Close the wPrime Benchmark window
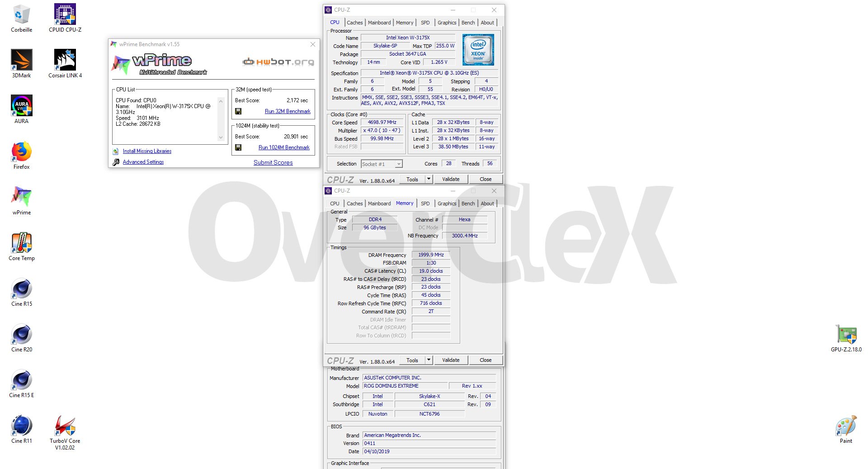The width and height of the screenshot is (868, 469). pos(312,44)
